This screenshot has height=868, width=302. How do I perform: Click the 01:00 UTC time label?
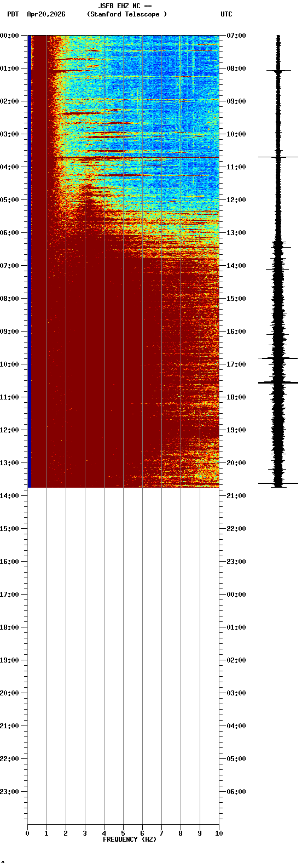236,627
